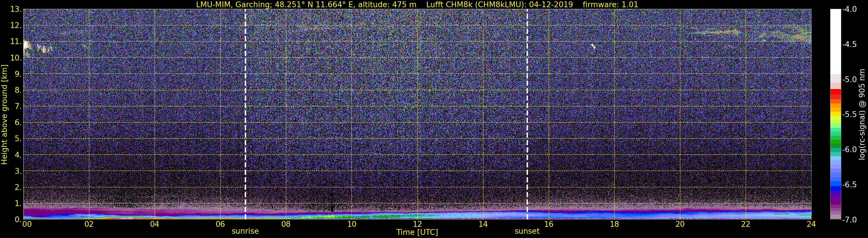Click the y-axis tick label '3.'
Screen dimensions: 868x238
click(18, 171)
